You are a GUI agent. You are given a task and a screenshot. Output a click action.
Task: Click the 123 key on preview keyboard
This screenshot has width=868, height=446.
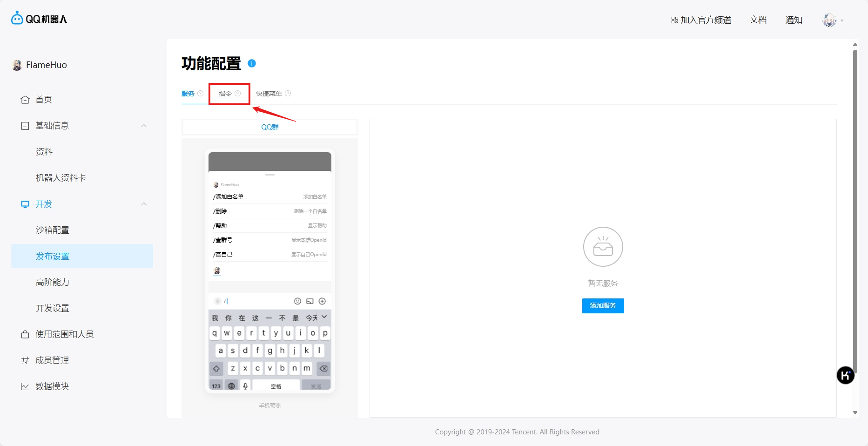216,385
